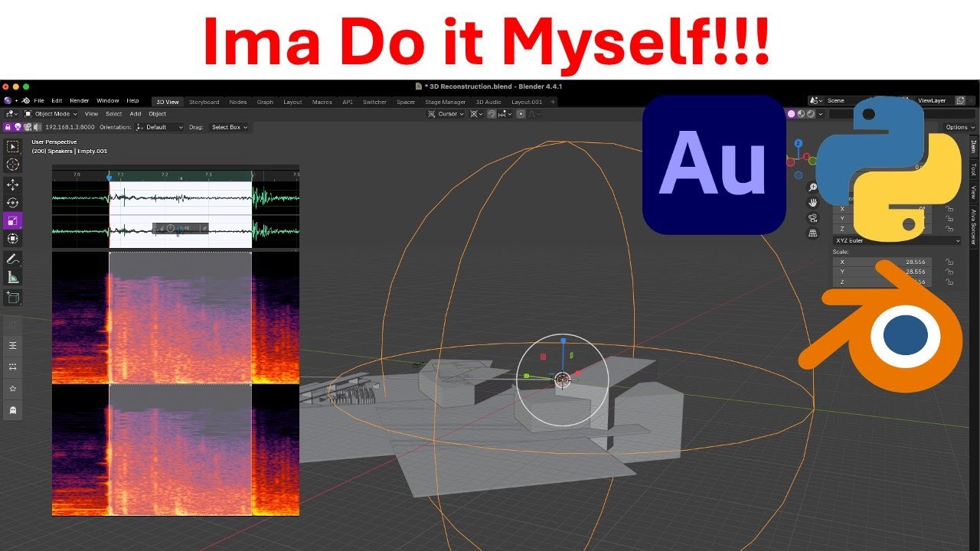Open the Select menu in viewport header
Screen dimensions: 980x551
[x=114, y=114]
